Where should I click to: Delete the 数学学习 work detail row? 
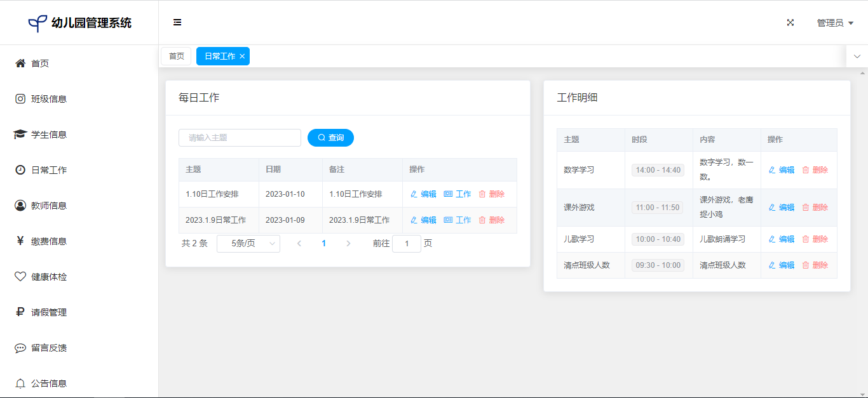tap(815, 170)
